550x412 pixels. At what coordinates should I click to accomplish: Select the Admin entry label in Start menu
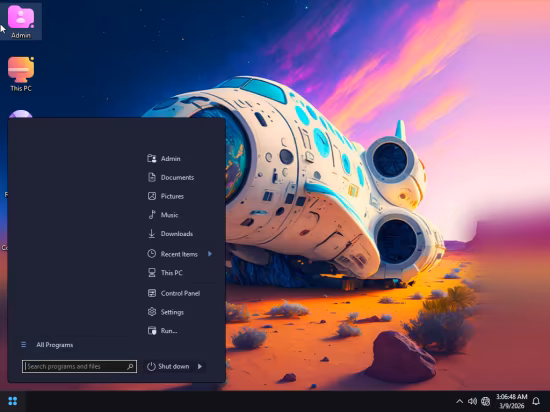coord(170,158)
